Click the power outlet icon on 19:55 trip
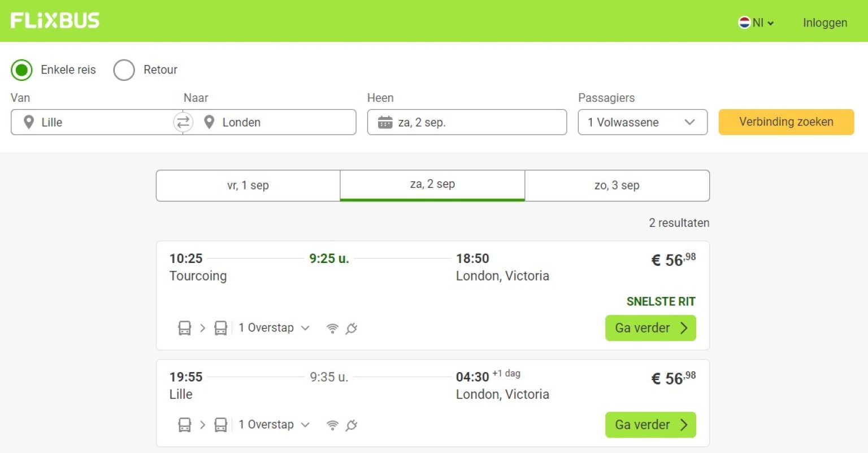Image resolution: width=868 pixels, height=453 pixels. pos(351,425)
